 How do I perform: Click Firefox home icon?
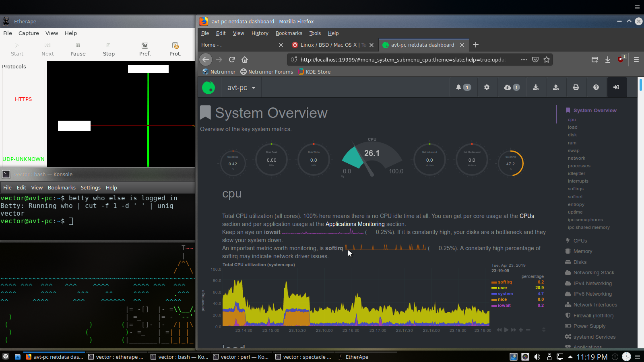245,60
